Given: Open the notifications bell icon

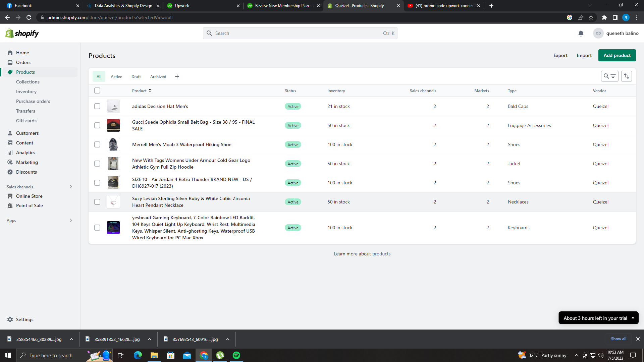Looking at the screenshot, I should [x=581, y=33].
